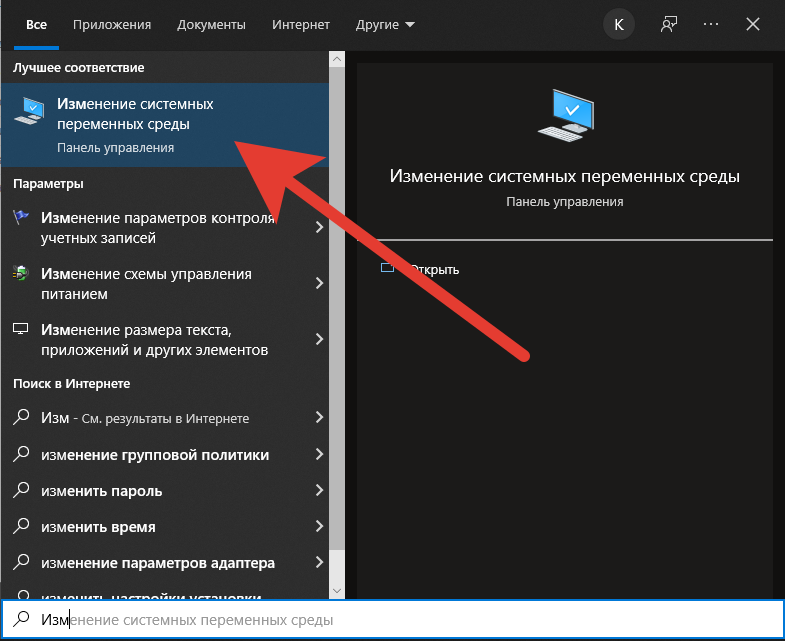785x641 pixels.
Task: Open the three-dots options menu
Action: pos(711,24)
